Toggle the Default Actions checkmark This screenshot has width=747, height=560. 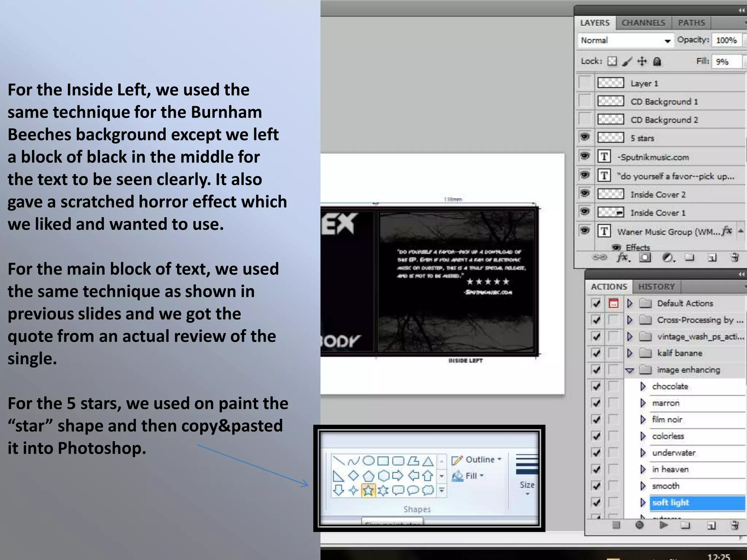click(596, 303)
